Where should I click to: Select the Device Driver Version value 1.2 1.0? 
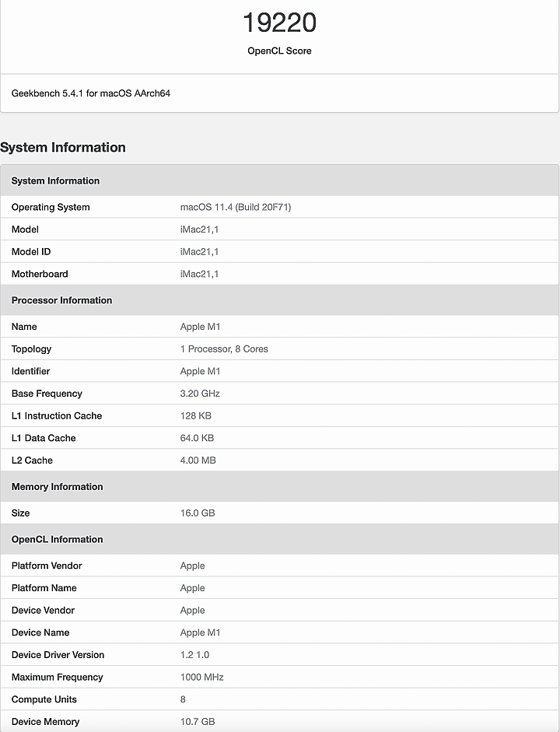click(x=194, y=655)
